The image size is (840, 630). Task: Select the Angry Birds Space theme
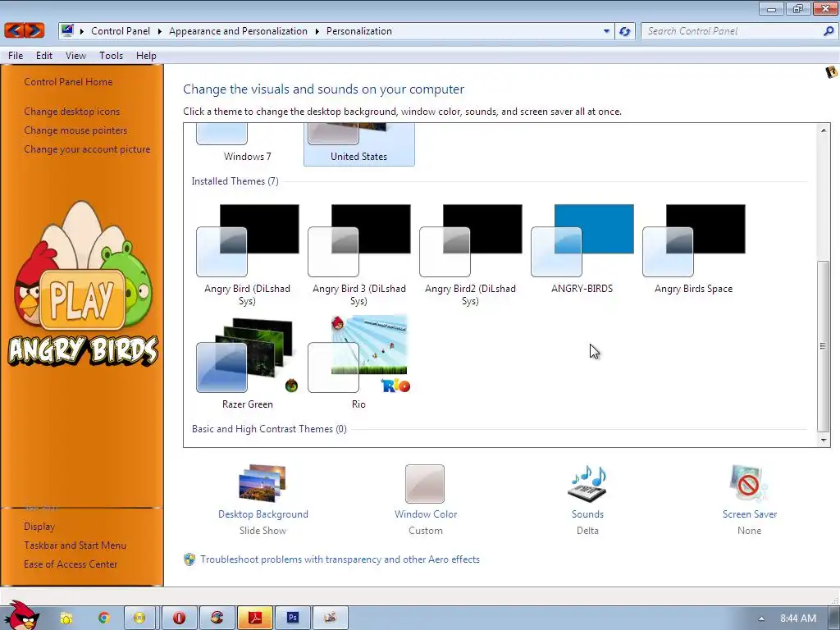click(693, 249)
